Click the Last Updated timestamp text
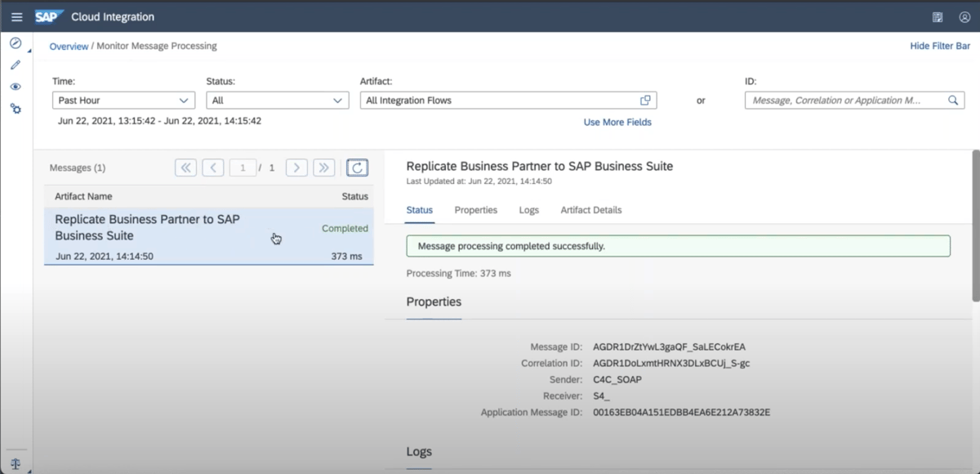The width and height of the screenshot is (980, 474). (x=479, y=181)
